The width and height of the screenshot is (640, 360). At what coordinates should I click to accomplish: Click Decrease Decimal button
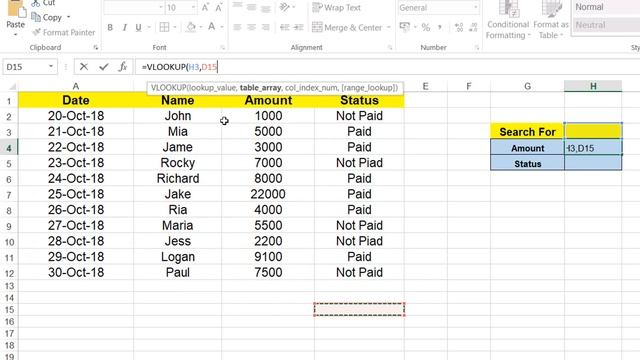tap(473, 27)
